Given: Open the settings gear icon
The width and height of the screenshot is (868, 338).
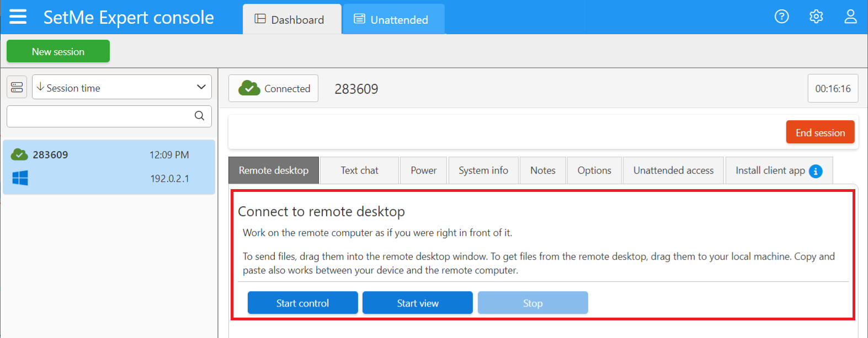Looking at the screenshot, I should pyautogui.click(x=816, y=17).
